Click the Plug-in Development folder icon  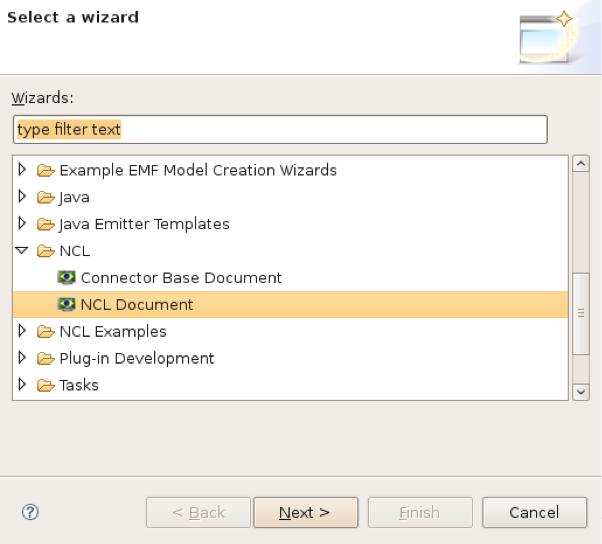tap(47, 359)
